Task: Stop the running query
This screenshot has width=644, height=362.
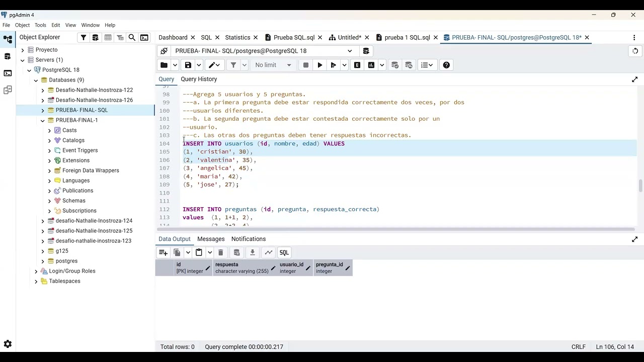Action: point(306,65)
